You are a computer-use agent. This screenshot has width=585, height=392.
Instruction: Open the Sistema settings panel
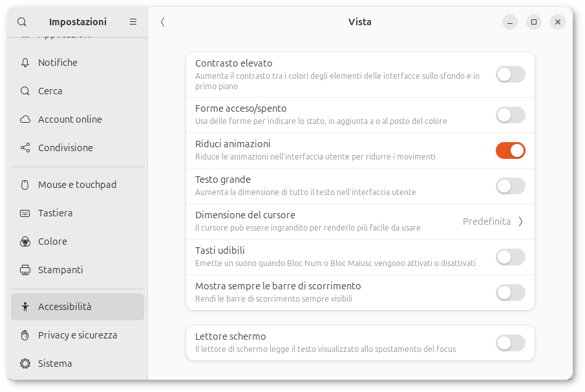[55, 364]
